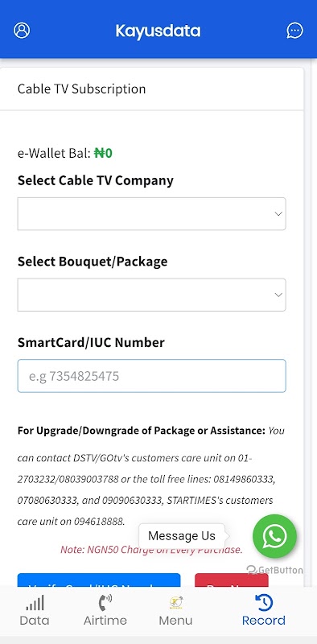Focus the SmartCard/IUC Number input field
Viewport: 317px width, 644px height.
(x=151, y=376)
